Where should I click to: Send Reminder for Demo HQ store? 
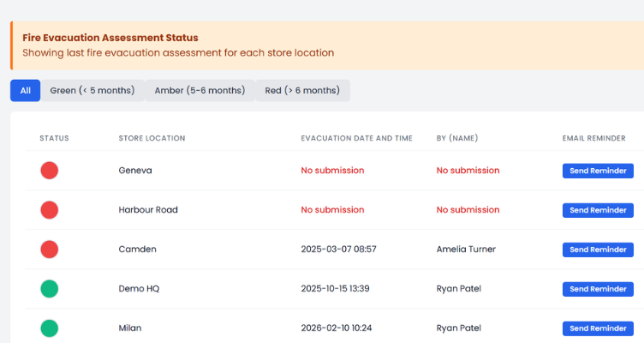[598, 289]
